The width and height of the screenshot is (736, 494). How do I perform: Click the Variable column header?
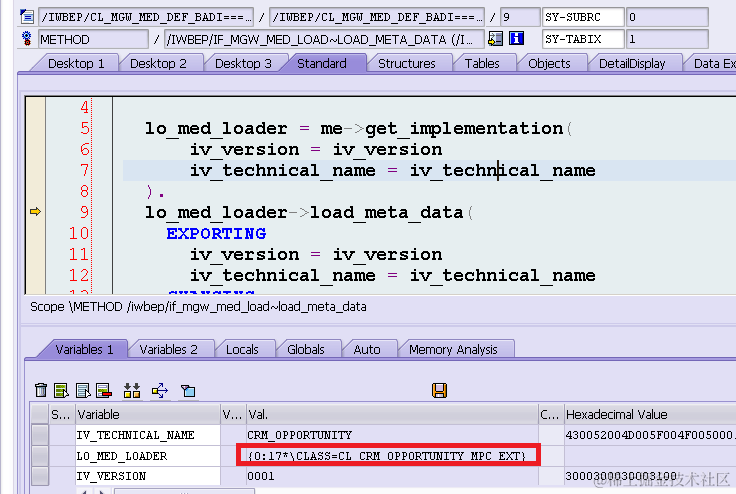(147, 415)
